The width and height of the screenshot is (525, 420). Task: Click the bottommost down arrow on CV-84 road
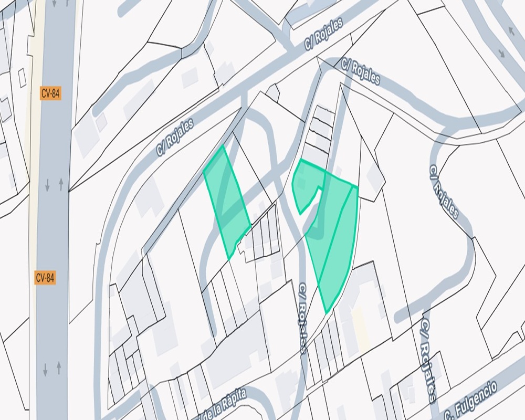(46, 370)
